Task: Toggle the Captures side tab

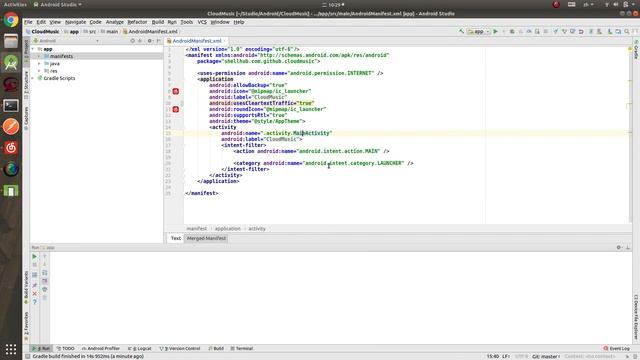Action: (26, 118)
